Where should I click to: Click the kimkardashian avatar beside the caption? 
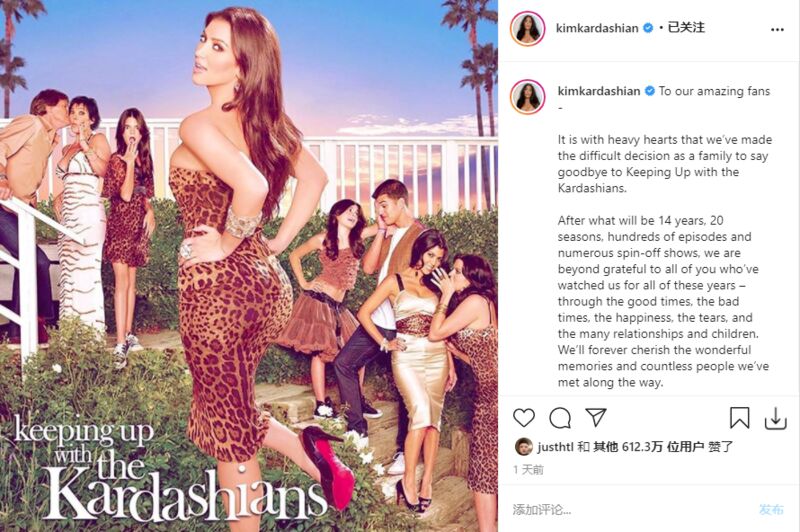click(x=528, y=96)
